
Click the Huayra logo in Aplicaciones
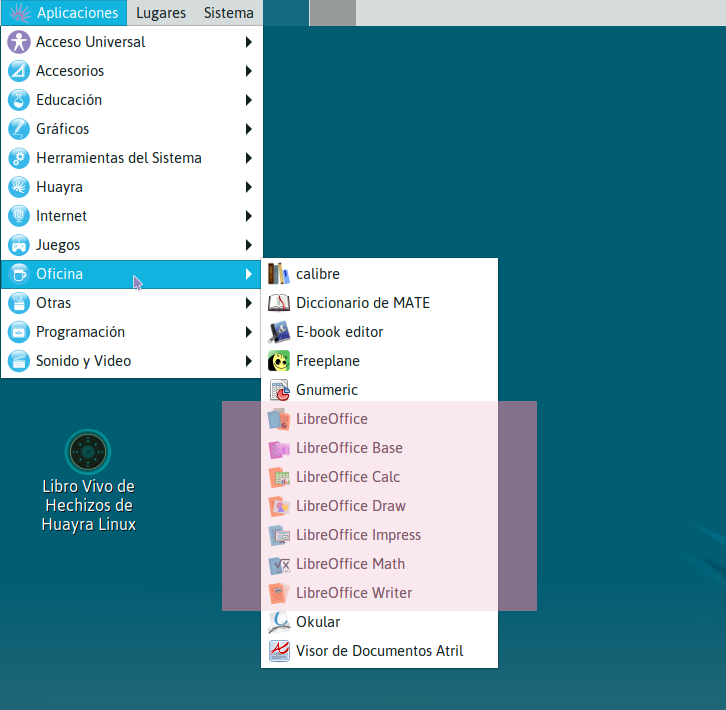(x=19, y=13)
